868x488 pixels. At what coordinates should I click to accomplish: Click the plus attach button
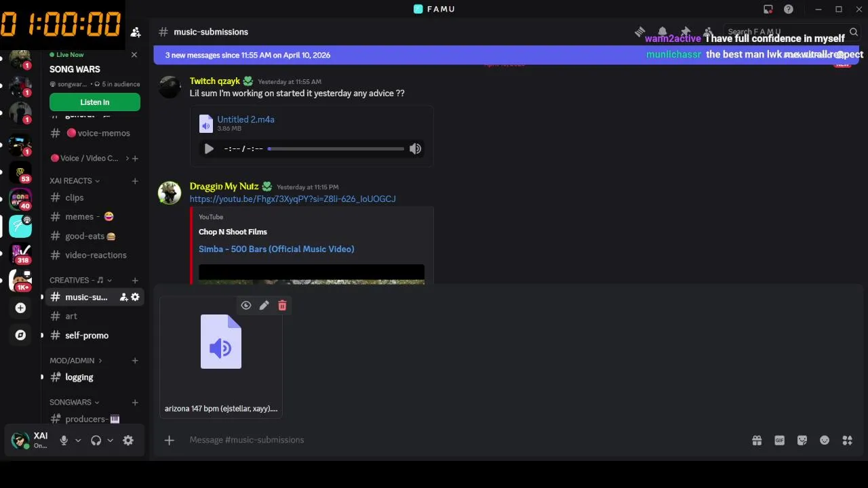click(x=170, y=441)
